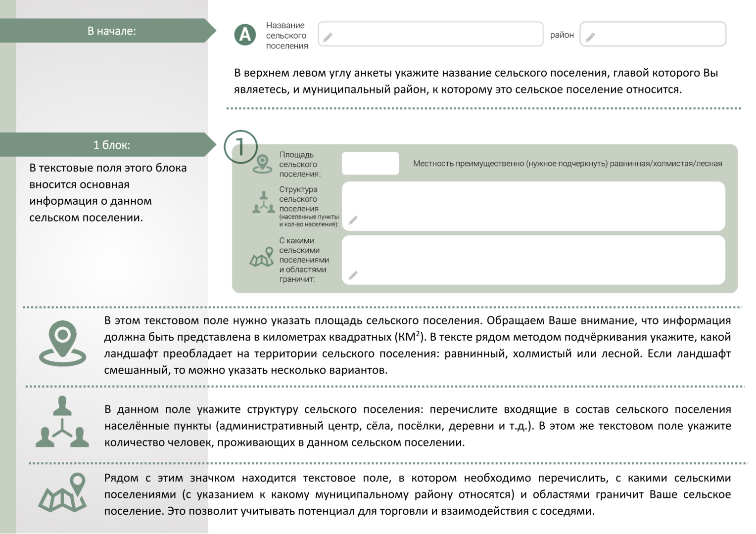
Task: Click the bordering settlements text field
Action: point(533,260)
